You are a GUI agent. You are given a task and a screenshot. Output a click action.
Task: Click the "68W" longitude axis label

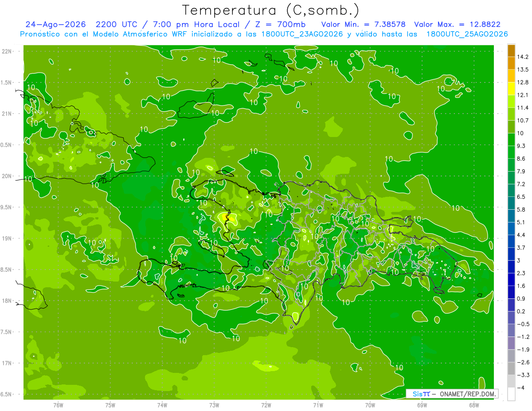tap(474, 405)
